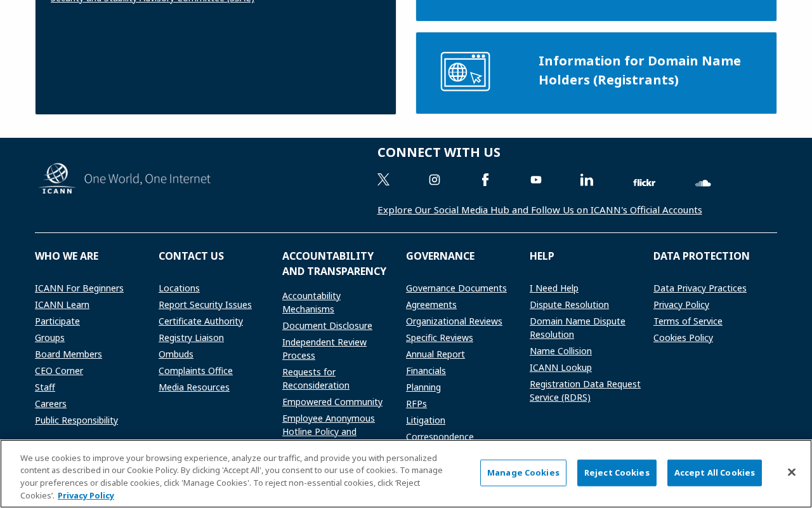Open ICANN's X (Twitter) profile icon
Screen dimensions: 812x508
pyautogui.click(x=383, y=180)
